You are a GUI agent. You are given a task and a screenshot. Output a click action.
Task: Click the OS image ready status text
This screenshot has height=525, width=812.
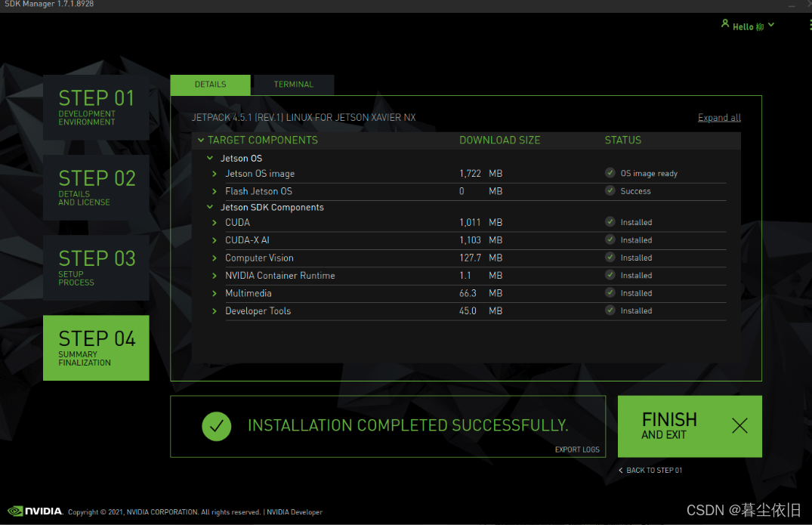(649, 174)
